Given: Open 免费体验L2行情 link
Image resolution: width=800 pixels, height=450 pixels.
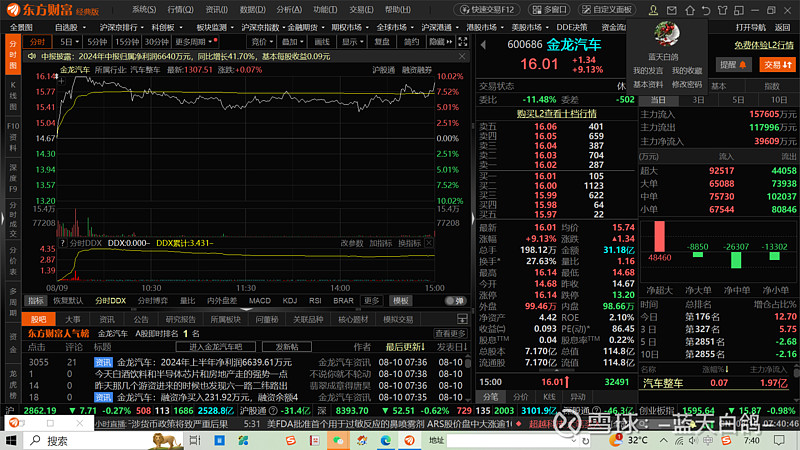Looking at the screenshot, I should coord(764,45).
